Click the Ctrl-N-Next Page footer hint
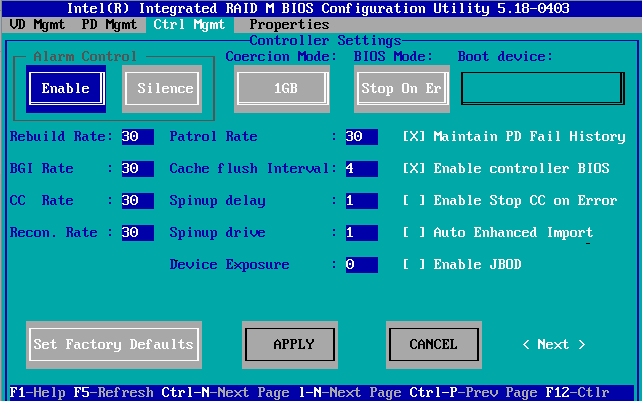Viewport: 642px width, 401px height. (x=226, y=392)
